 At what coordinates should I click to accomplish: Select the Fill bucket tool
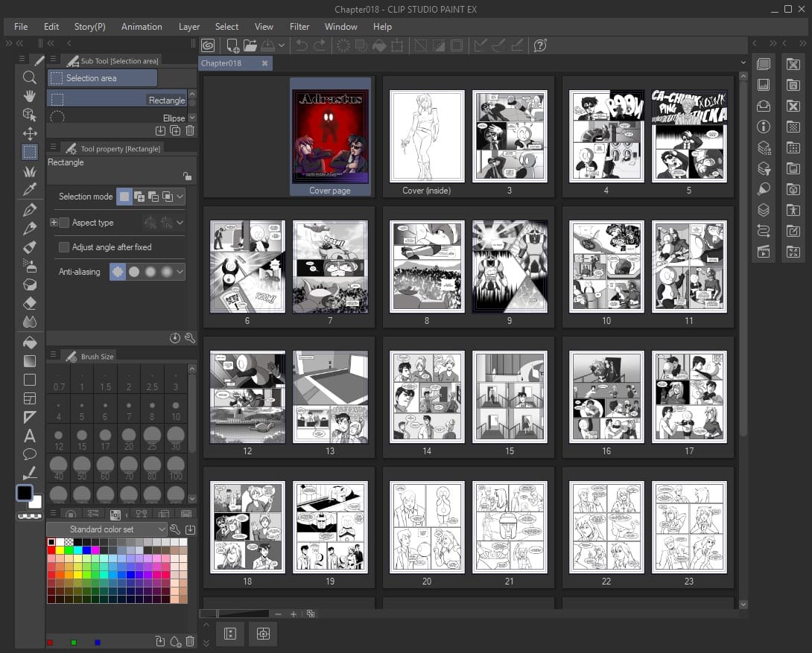(x=29, y=341)
